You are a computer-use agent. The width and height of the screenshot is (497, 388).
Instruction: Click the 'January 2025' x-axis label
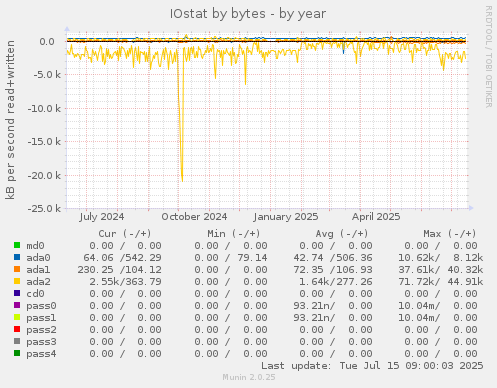pyautogui.click(x=286, y=217)
